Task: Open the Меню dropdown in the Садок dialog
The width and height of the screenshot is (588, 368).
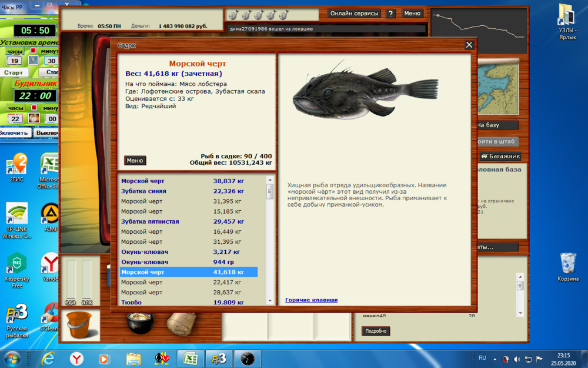Action: 136,160
